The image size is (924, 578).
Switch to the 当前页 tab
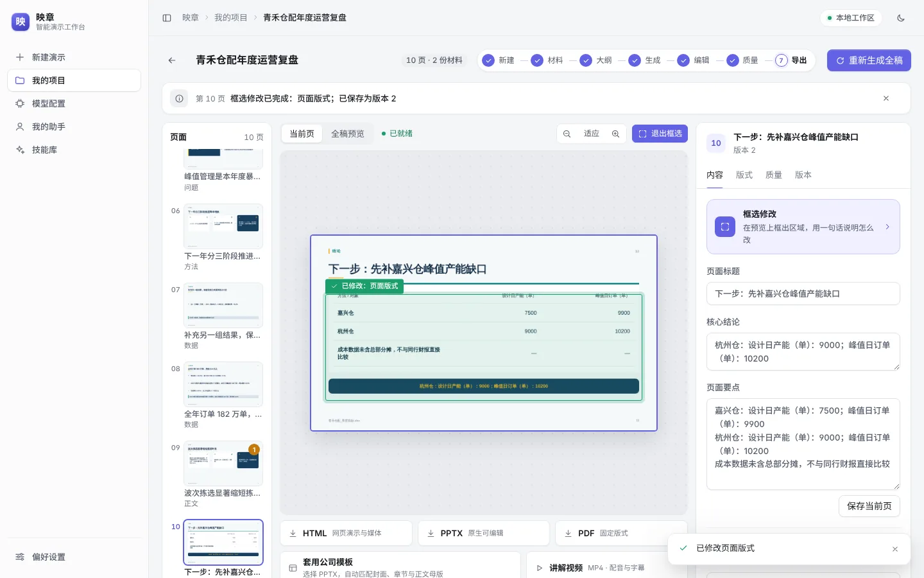point(302,134)
